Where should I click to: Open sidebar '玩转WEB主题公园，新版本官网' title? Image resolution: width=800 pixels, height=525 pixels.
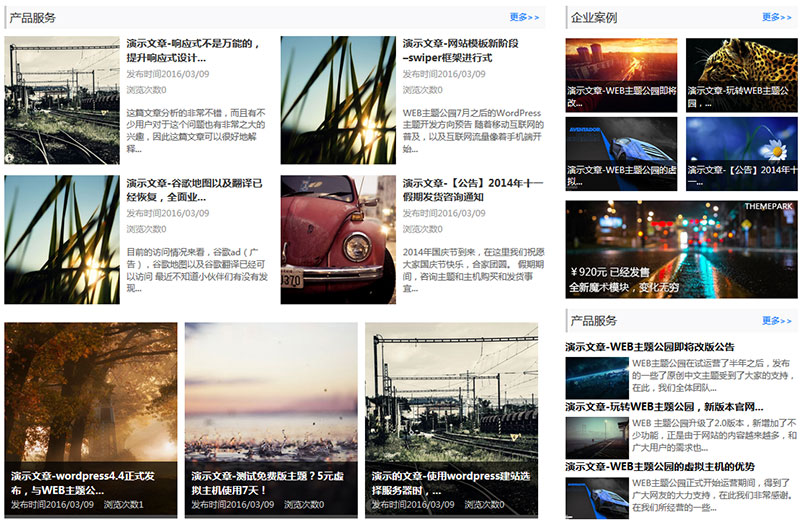(x=664, y=407)
